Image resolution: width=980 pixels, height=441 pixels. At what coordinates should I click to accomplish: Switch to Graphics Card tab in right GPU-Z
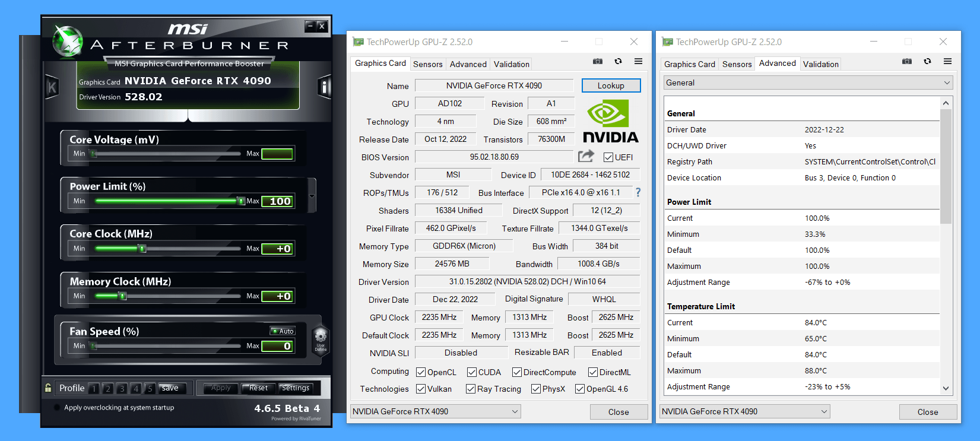coord(690,64)
